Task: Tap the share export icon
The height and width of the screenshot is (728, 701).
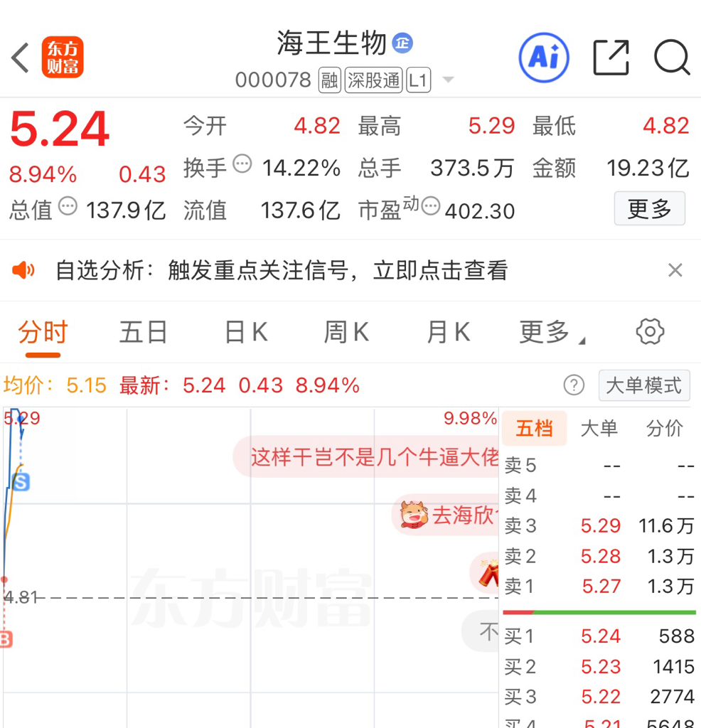Action: point(611,58)
